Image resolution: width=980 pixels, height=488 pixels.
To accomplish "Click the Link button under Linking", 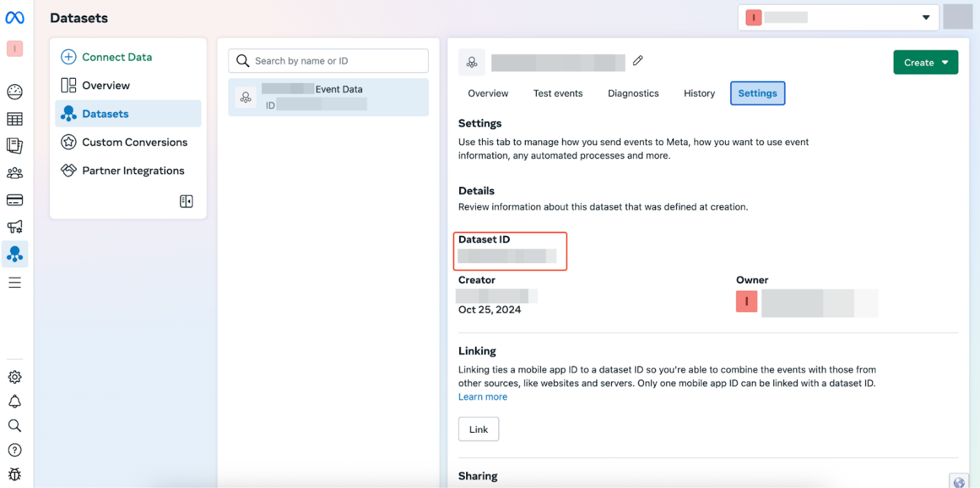I will pos(478,429).
